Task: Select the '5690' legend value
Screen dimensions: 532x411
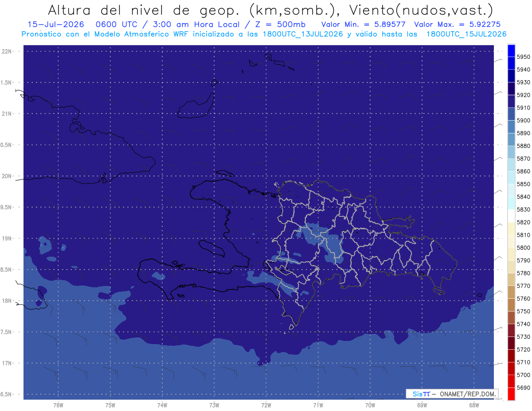Action: click(x=524, y=388)
